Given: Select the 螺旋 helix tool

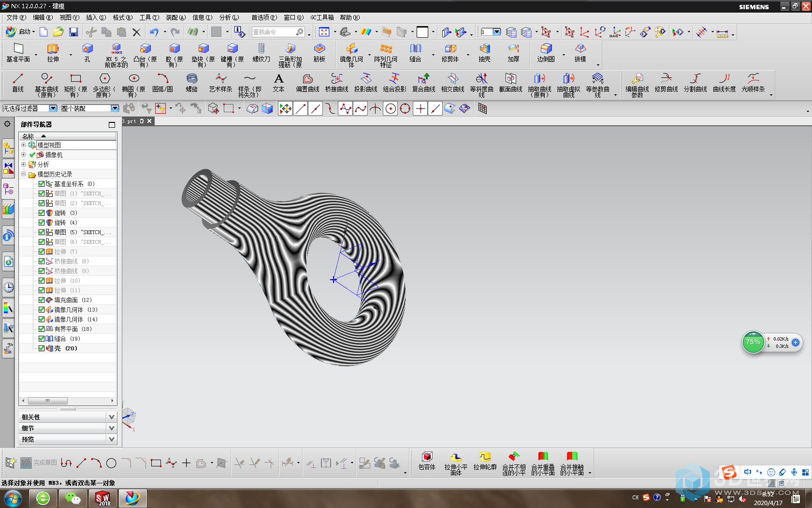Looking at the screenshot, I should [192, 83].
